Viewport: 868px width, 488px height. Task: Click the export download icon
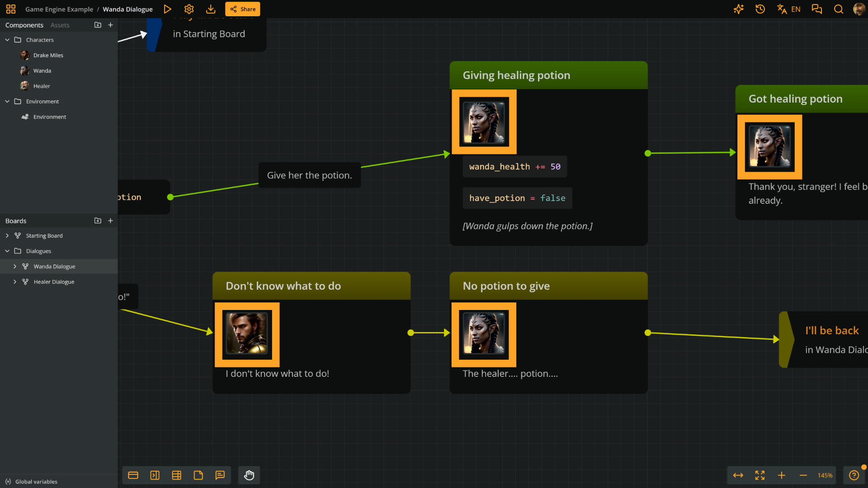(211, 9)
